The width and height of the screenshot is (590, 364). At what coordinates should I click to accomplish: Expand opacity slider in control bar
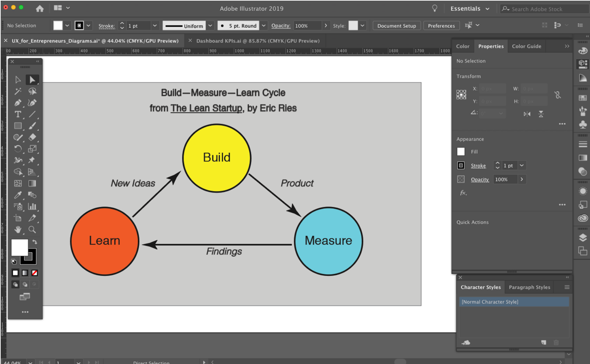coord(326,25)
